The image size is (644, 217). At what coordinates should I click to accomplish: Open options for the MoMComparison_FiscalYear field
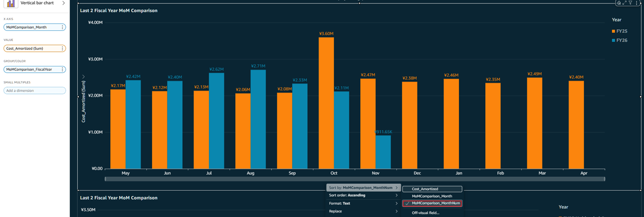tap(62, 70)
